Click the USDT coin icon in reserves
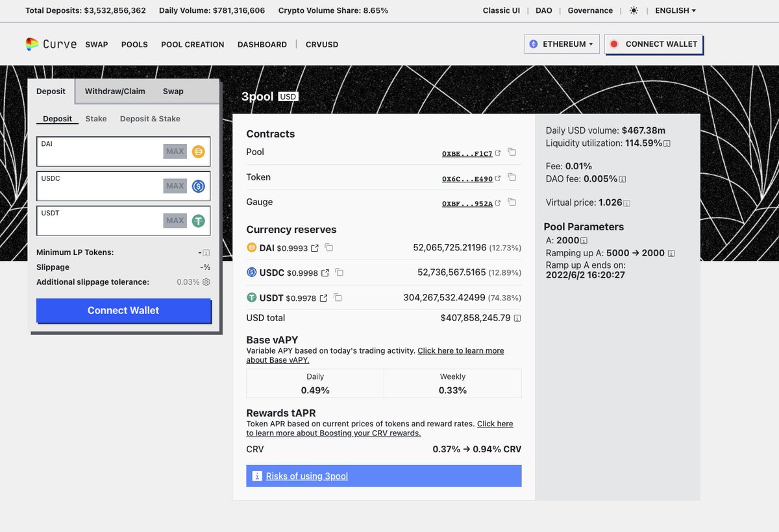This screenshot has height=532, width=779. pyautogui.click(x=252, y=298)
